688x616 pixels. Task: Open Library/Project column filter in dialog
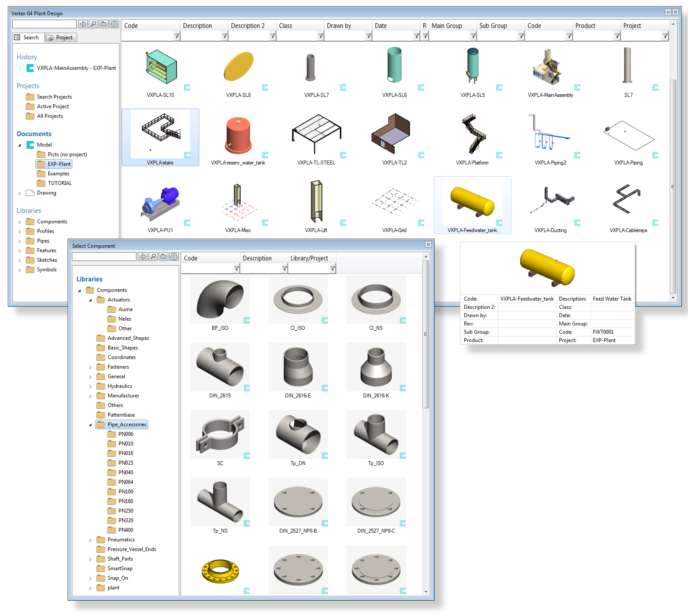pyautogui.click(x=332, y=268)
